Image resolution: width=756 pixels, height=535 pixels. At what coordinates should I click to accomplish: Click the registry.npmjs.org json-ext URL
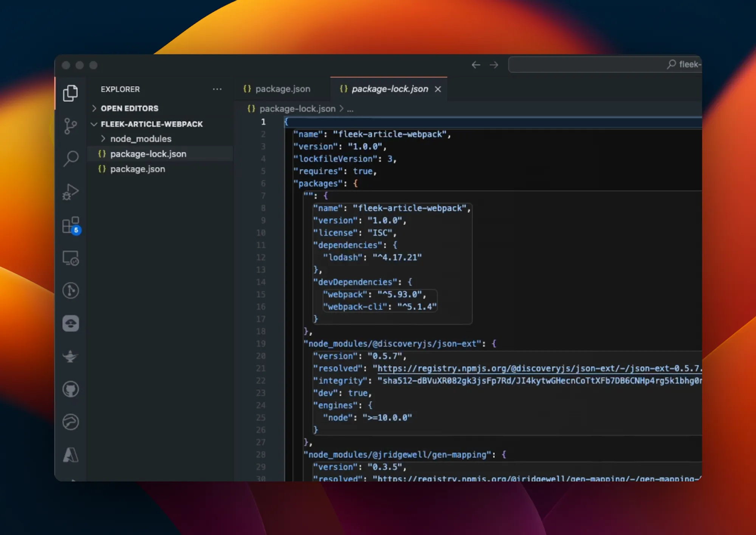point(529,369)
